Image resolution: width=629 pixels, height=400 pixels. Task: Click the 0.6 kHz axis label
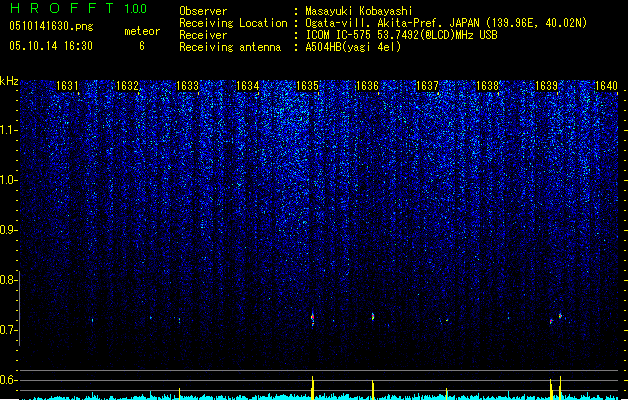(x=8, y=380)
